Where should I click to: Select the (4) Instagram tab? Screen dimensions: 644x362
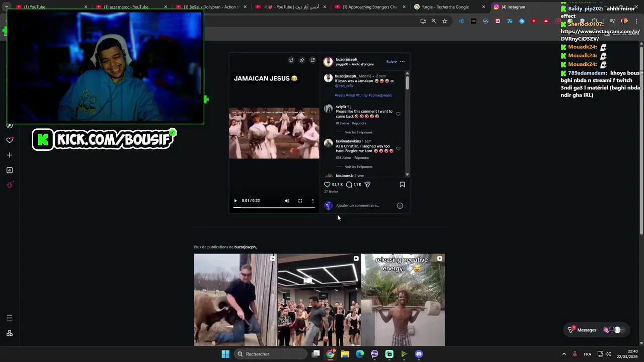coord(513,7)
